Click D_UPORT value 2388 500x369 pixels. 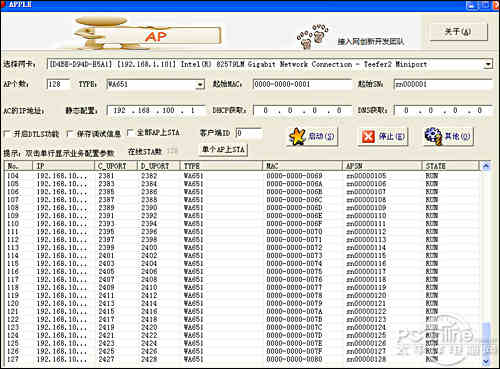(149, 200)
